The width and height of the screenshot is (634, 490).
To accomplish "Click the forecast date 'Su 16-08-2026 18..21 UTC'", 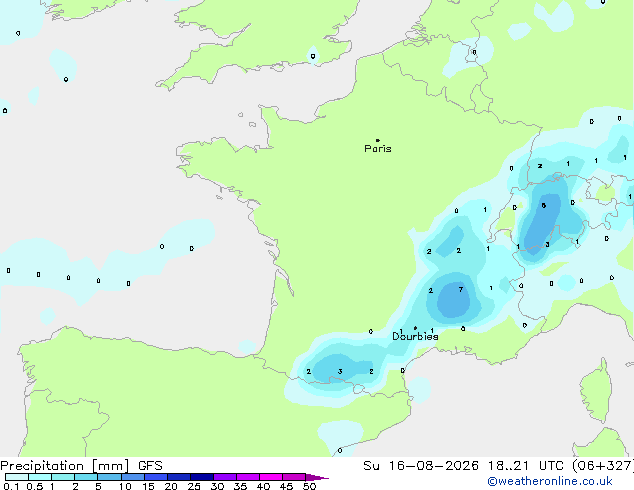I will point(463,466).
